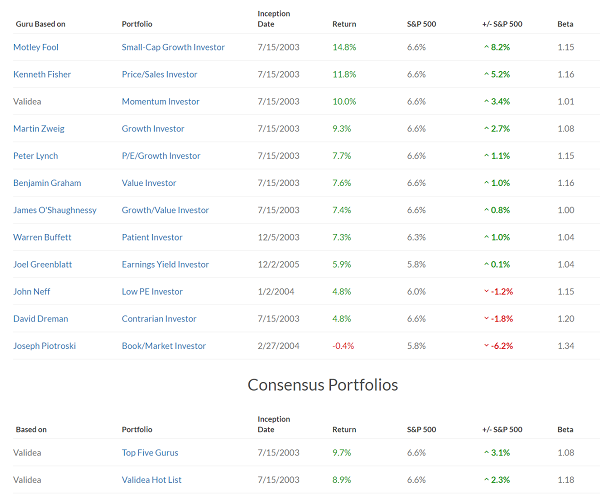Click the 6.0% S&P 500 value in Neff row
600x501 pixels.
(416, 292)
